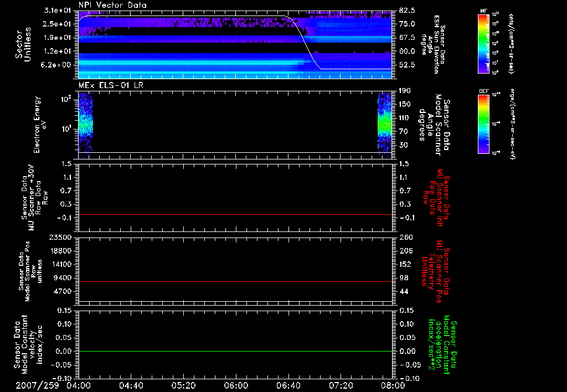The image size is (567, 392).
Task: Click the 190 scanner angle tick
Action: coord(405,91)
